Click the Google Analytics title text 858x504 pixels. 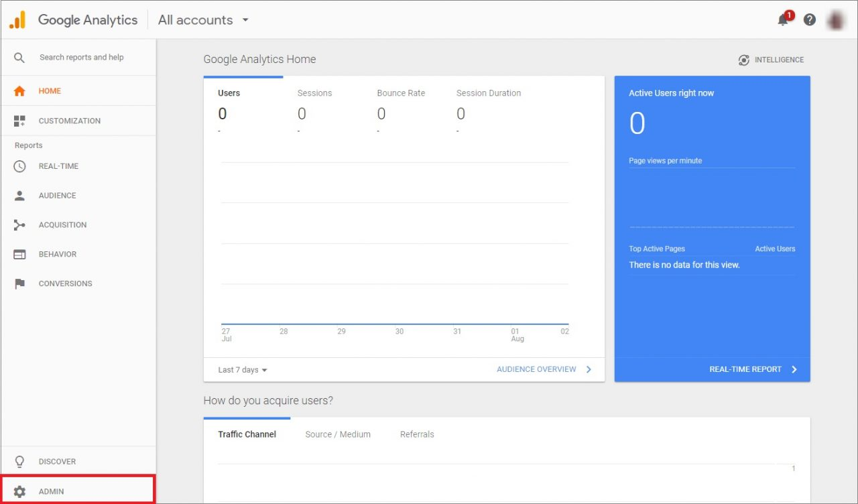(x=88, y=20)
